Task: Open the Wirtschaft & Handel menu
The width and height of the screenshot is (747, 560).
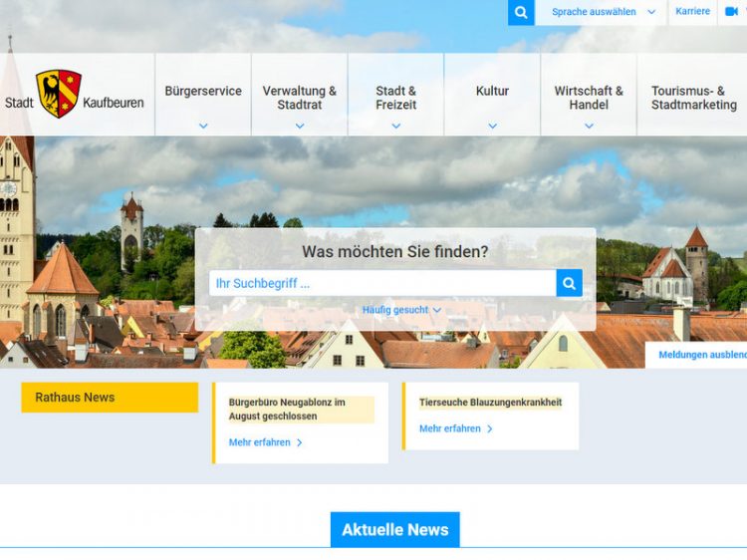Action: [589, 98]
